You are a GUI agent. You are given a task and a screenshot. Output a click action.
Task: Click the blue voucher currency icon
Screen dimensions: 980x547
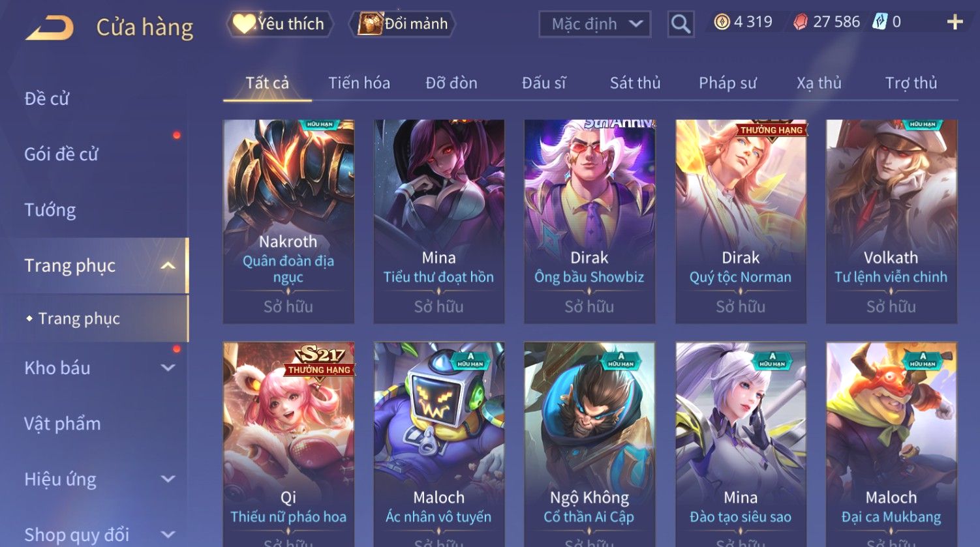pyautogui.click(x=880, y=22)
